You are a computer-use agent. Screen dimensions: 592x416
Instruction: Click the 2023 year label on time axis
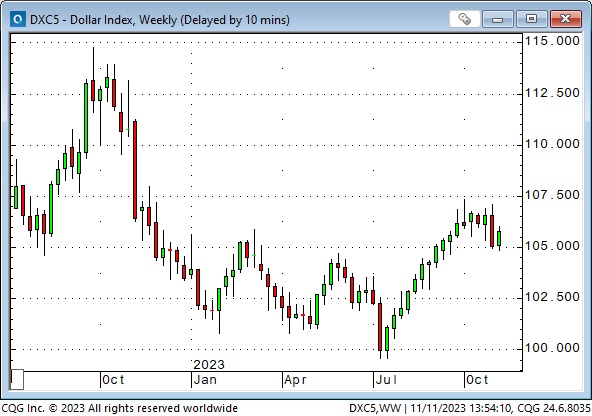[209, 365]
